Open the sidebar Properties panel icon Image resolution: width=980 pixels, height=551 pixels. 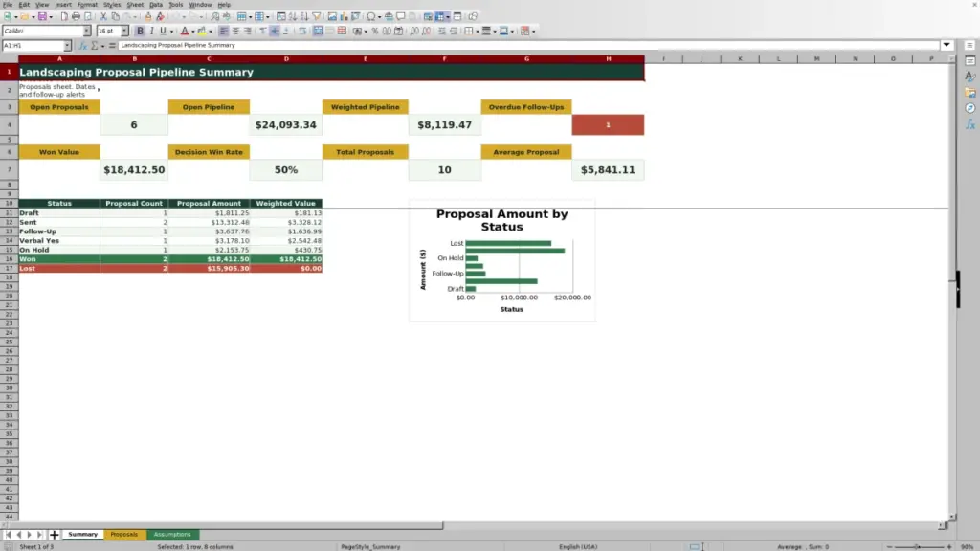(970, 60)
